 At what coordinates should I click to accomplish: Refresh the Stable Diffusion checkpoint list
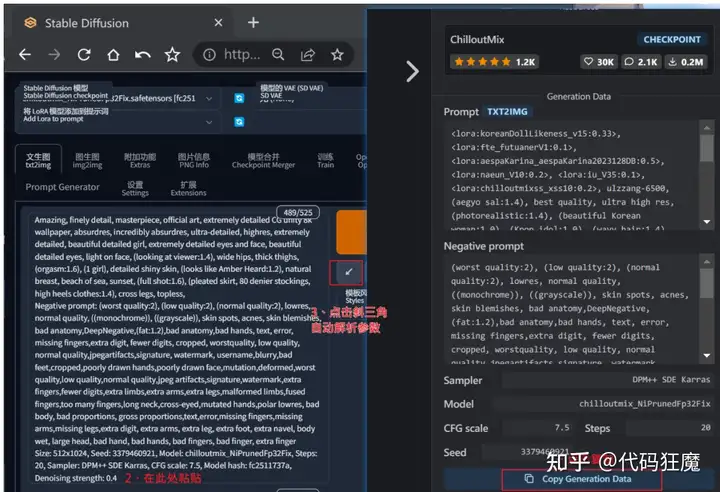[x=239, y=98]
